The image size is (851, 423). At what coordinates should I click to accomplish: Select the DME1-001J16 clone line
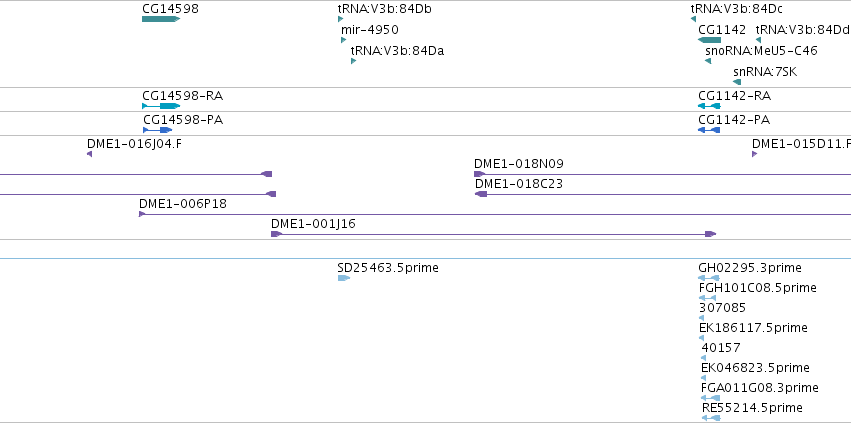coord(493,234)
